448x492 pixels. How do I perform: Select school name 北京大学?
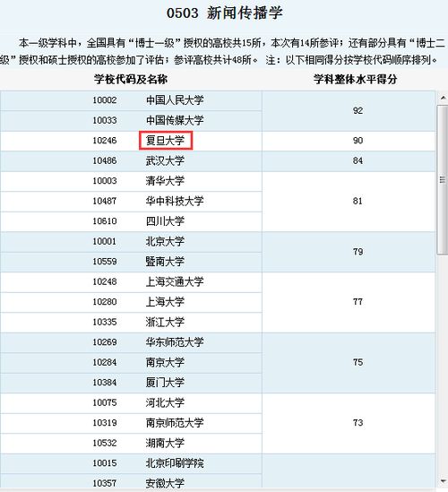pos(165,241)
